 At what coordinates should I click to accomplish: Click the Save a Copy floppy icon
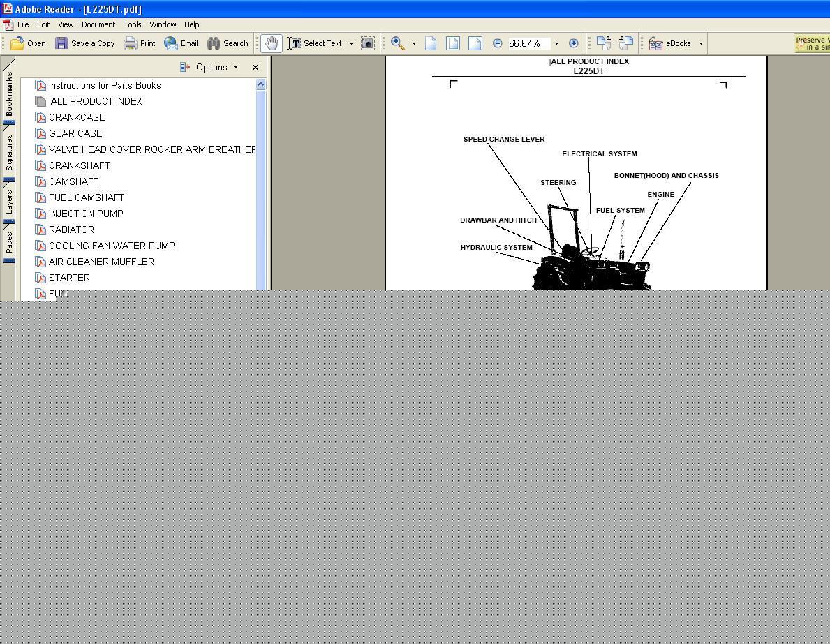tap(61, 43)
